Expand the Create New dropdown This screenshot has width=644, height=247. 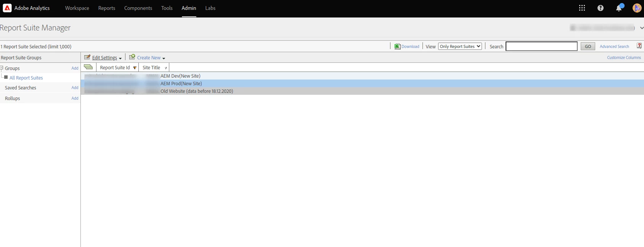pos(164,58)
